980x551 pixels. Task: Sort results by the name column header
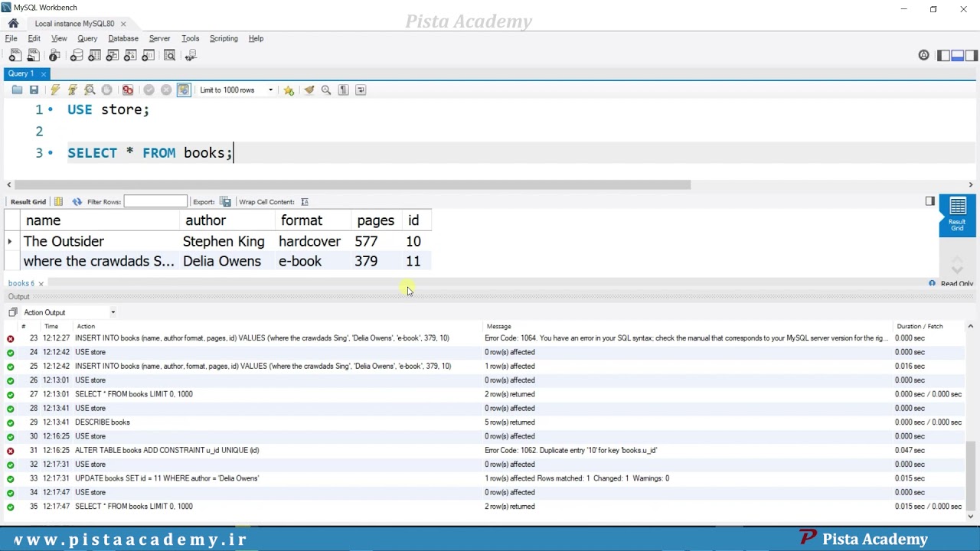click(x=101, y=220)
